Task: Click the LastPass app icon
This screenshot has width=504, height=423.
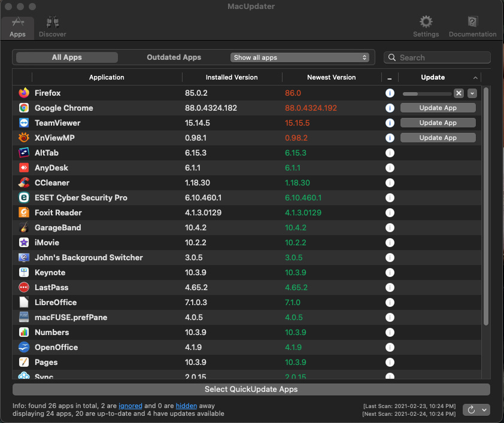Action: (x=24, y=287)
